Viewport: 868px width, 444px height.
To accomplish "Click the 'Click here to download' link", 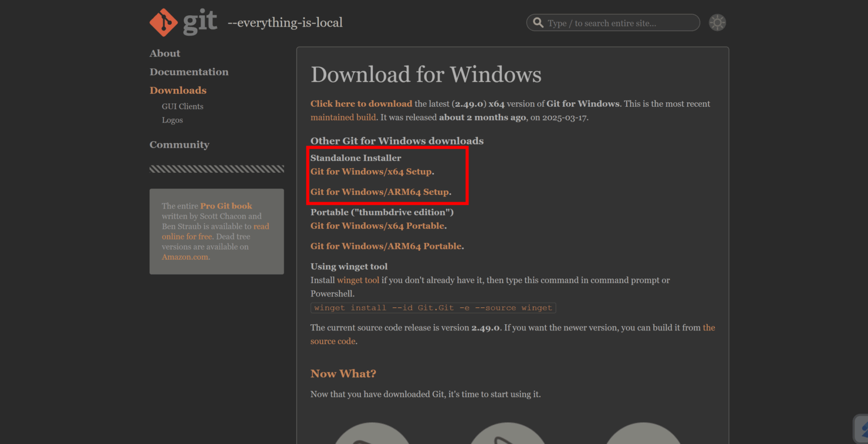I will point(361,104).
